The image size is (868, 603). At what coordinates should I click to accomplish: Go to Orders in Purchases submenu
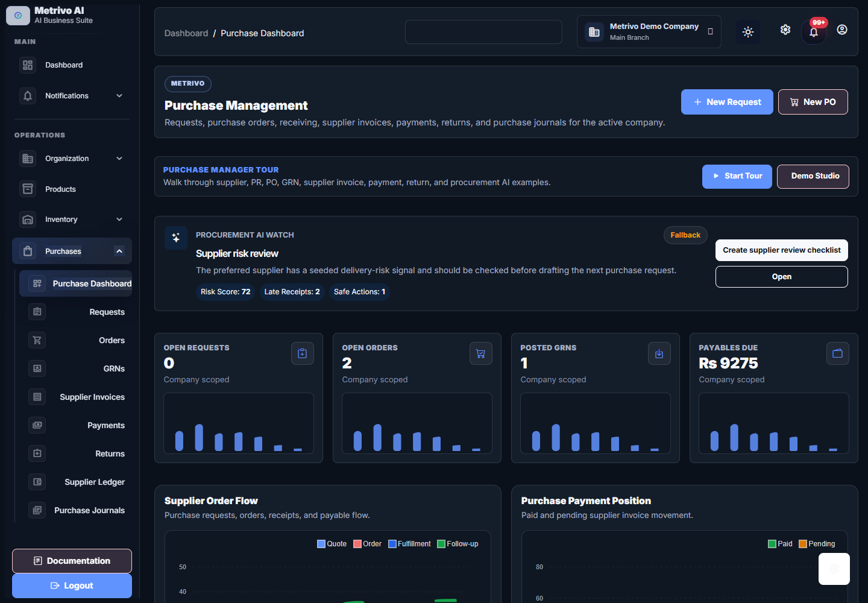[x=77, y=340]
